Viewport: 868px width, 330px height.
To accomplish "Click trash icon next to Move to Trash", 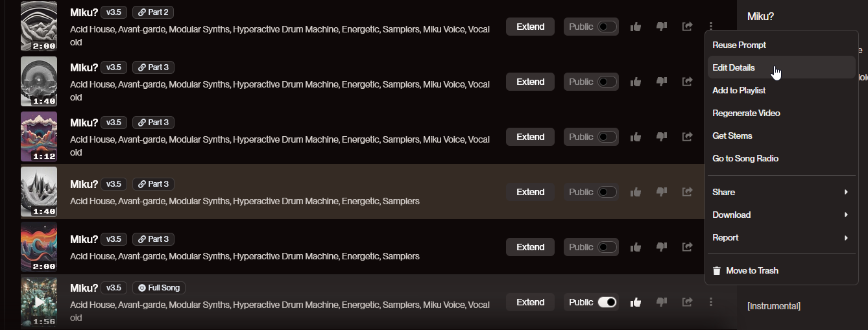I will point(717,271).
